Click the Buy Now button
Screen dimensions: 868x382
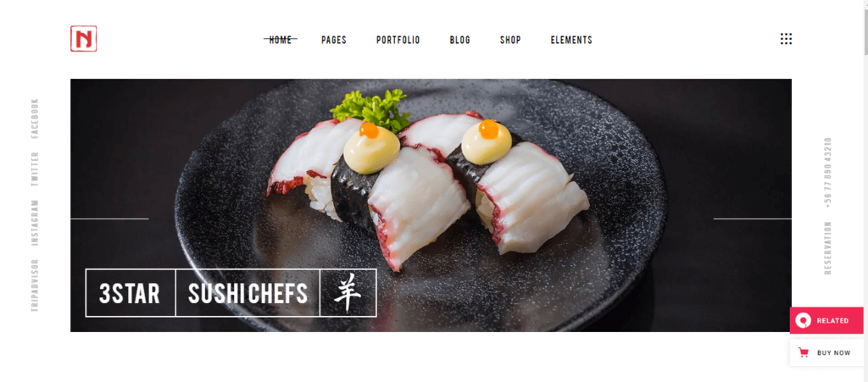click(826, 352)
